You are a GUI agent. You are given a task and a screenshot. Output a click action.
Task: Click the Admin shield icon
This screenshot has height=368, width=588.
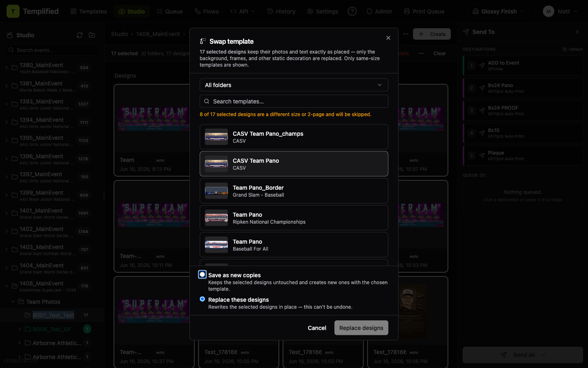tap(369, 11)
